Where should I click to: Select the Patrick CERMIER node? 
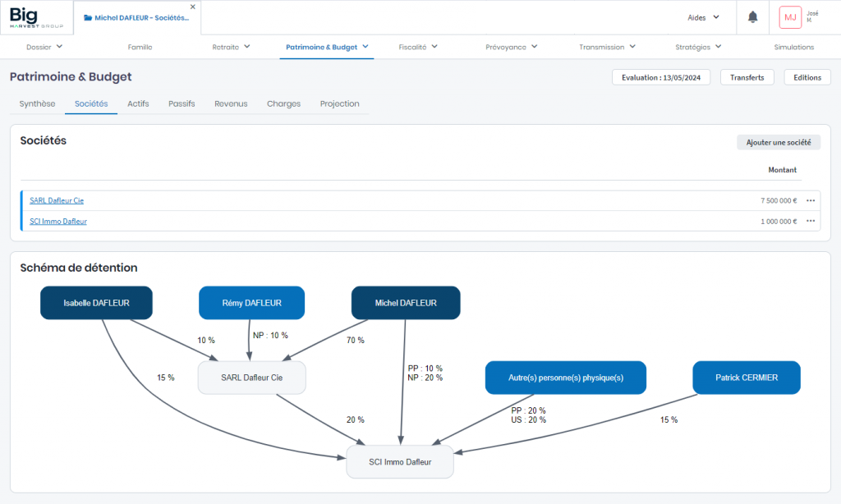pos(746,378)
